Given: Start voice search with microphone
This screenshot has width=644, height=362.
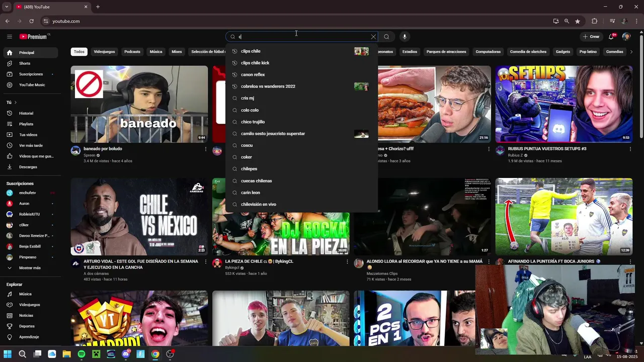Looking at the screenshot, I should point(405,37).
